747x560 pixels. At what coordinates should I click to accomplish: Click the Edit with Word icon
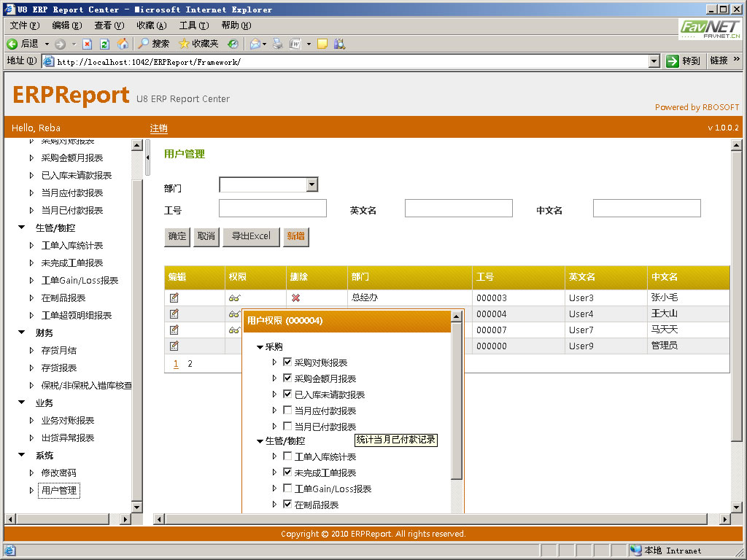pos(295,44)
